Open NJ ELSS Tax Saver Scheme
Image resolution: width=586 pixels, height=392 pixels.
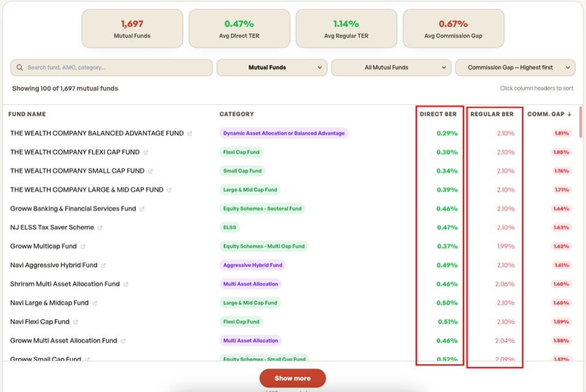(x=52, y=227)
